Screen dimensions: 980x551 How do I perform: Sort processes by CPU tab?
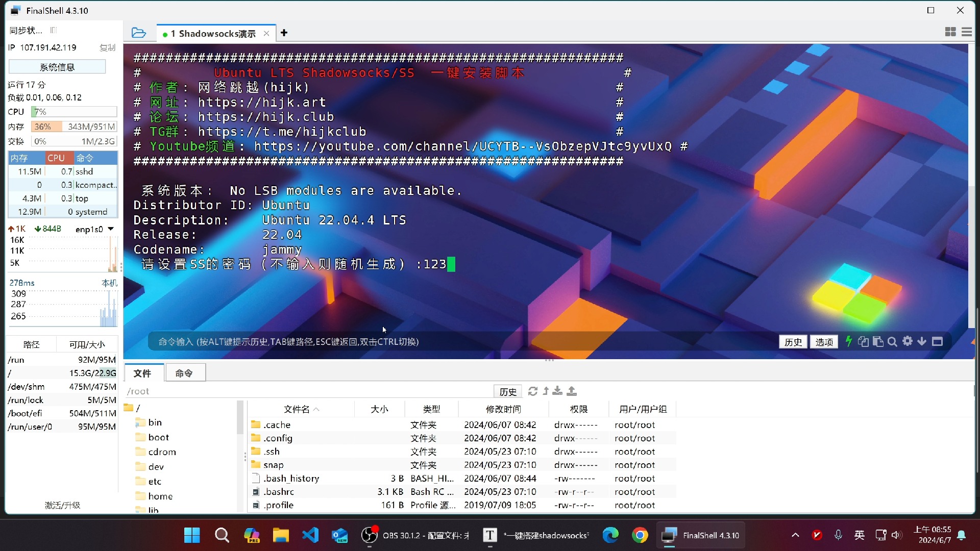point(59,158)
